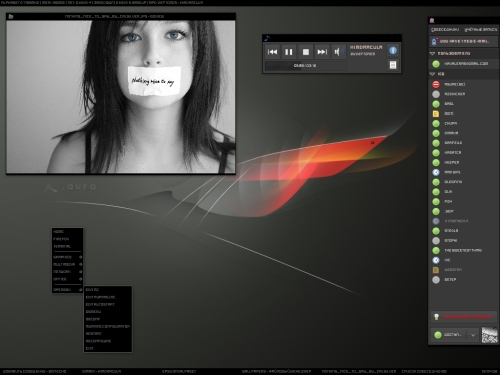This screenshot has height=375, width=500.
Task: Open the playlist icon in media player
Action: (x=393, y=65)
